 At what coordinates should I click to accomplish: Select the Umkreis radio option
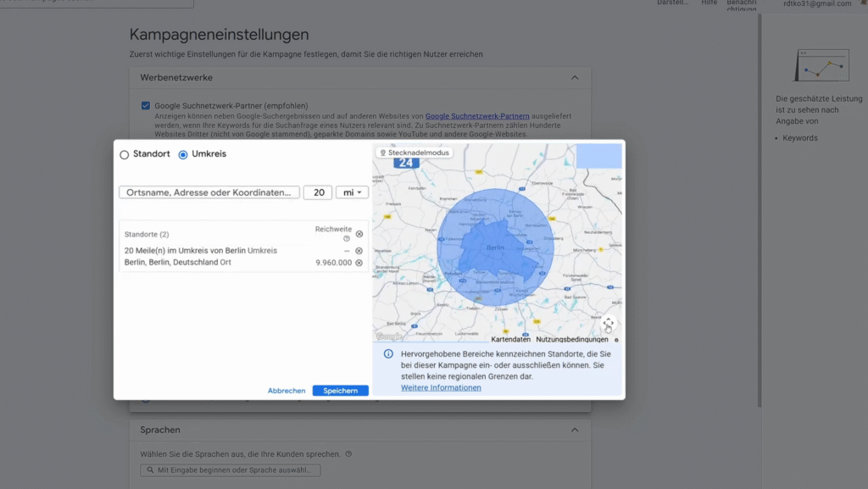pyautogui.click(x=183, y=154)
